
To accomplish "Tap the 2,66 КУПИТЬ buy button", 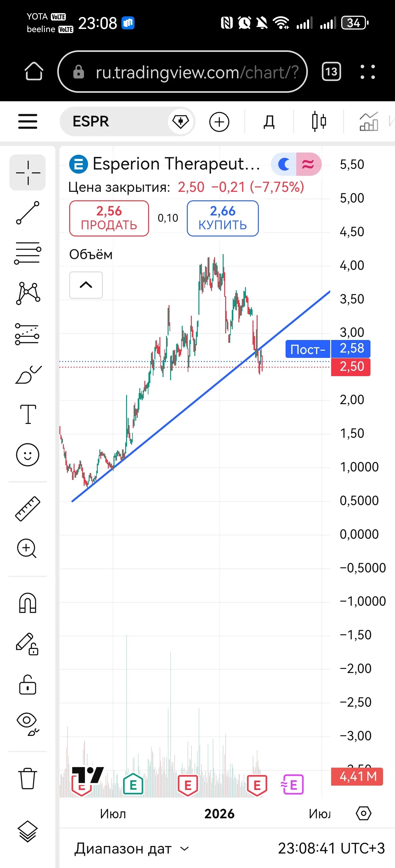I will pos(222,218).
